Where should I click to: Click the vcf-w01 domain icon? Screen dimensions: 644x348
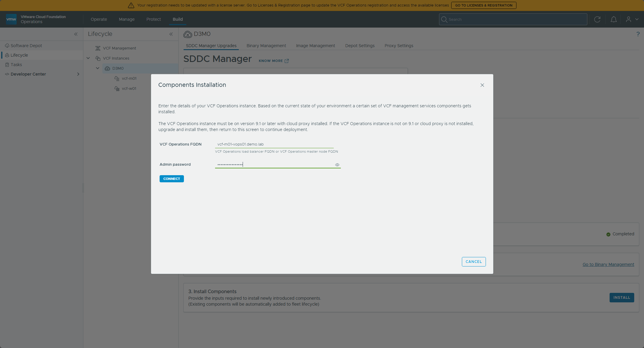point(117,88)
